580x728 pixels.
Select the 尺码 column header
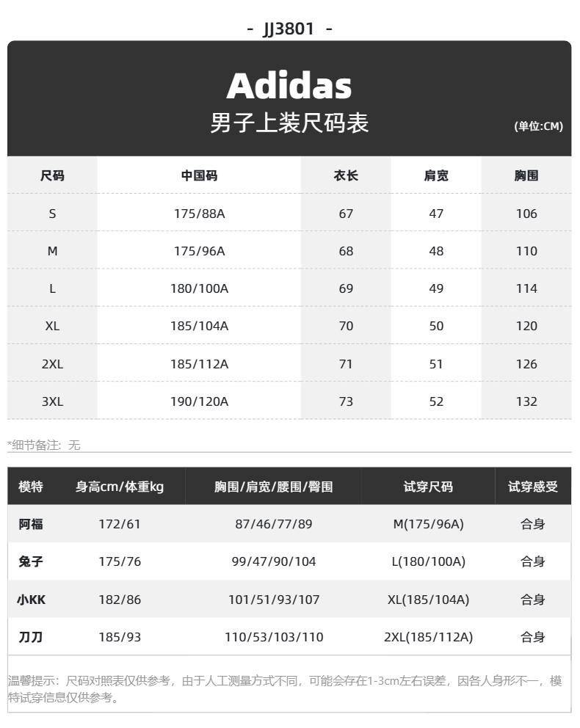point(52,176)
